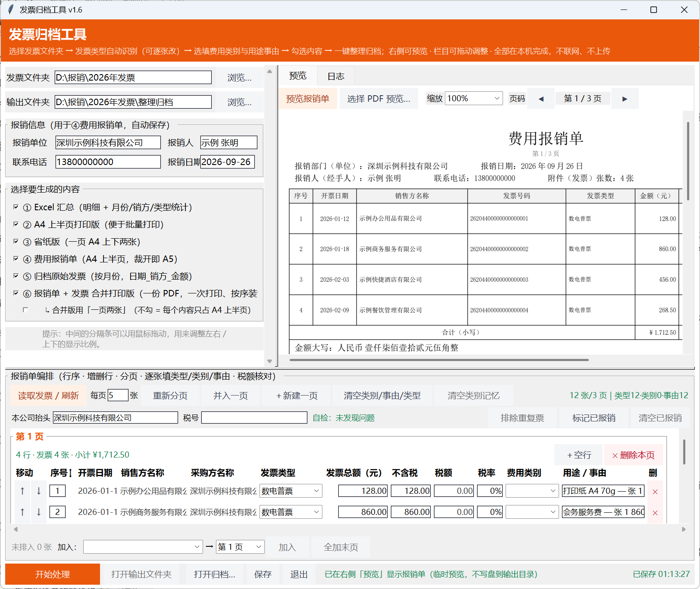Move row 1 down arrow
The image size is (700, 589).
click(39, 491)
